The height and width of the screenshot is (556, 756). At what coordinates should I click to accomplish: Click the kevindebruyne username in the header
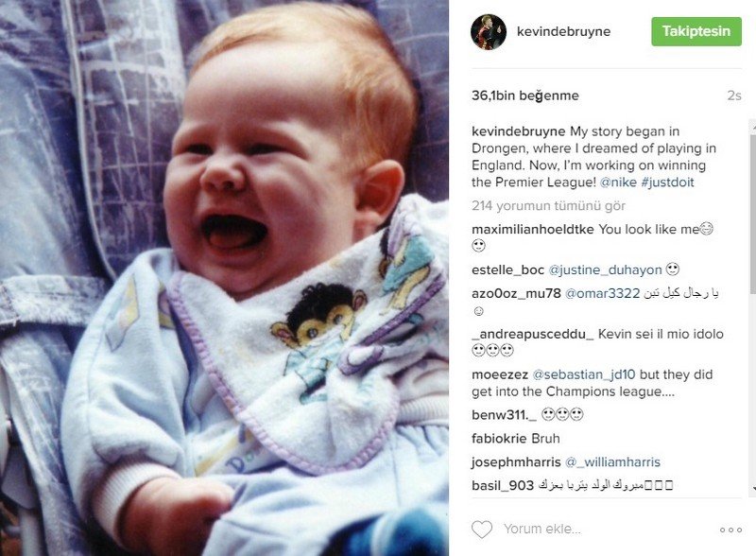(x=563, y=31)
